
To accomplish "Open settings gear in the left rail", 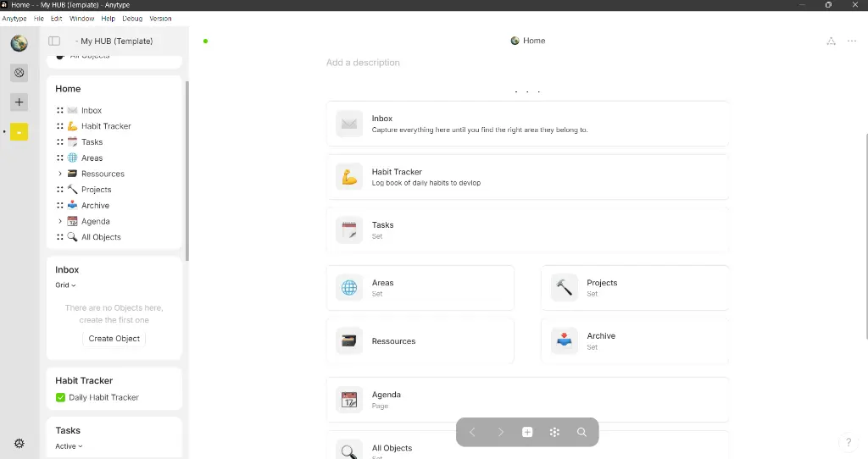I will [19, 444].
